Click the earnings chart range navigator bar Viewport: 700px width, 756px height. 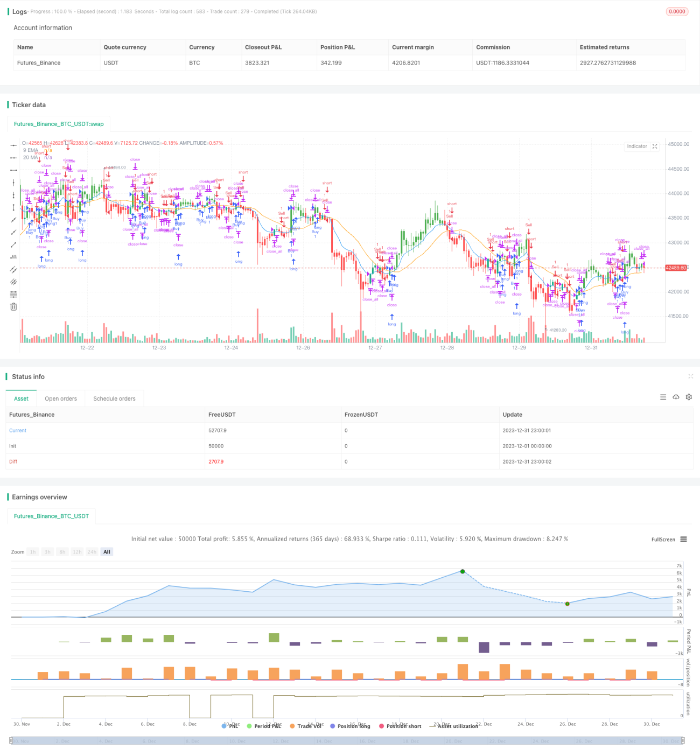(x=347, y=741)
